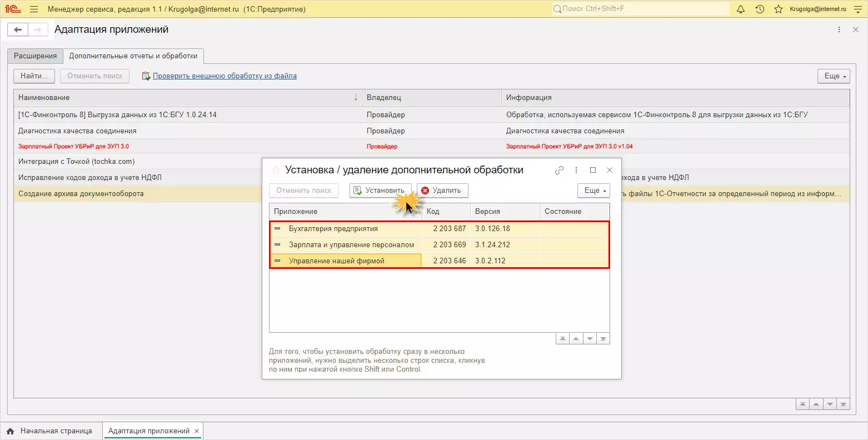The height and width of the screenshot is (440, 868).
Task: Click the Состояние column header
Action: point(575,212)
